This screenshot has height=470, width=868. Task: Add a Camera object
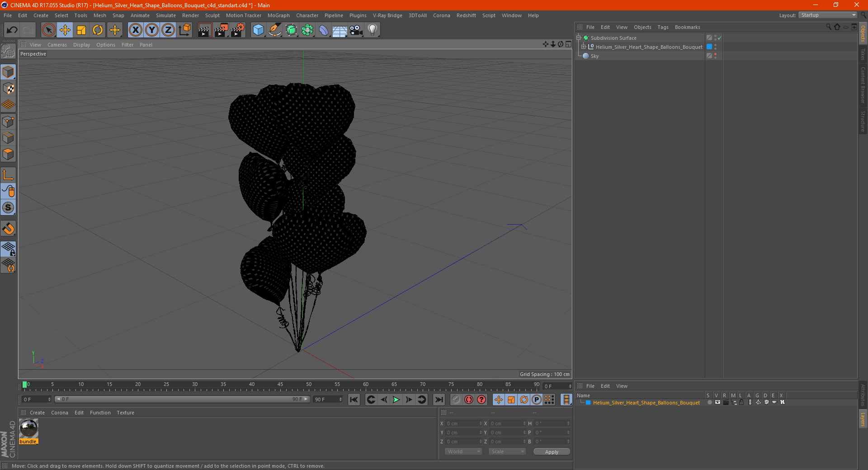pyautogui.click(x=356, y=30)
